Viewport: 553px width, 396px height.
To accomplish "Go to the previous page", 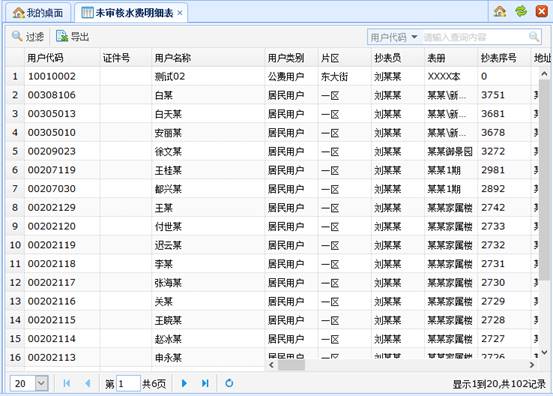I will point(88,383).
